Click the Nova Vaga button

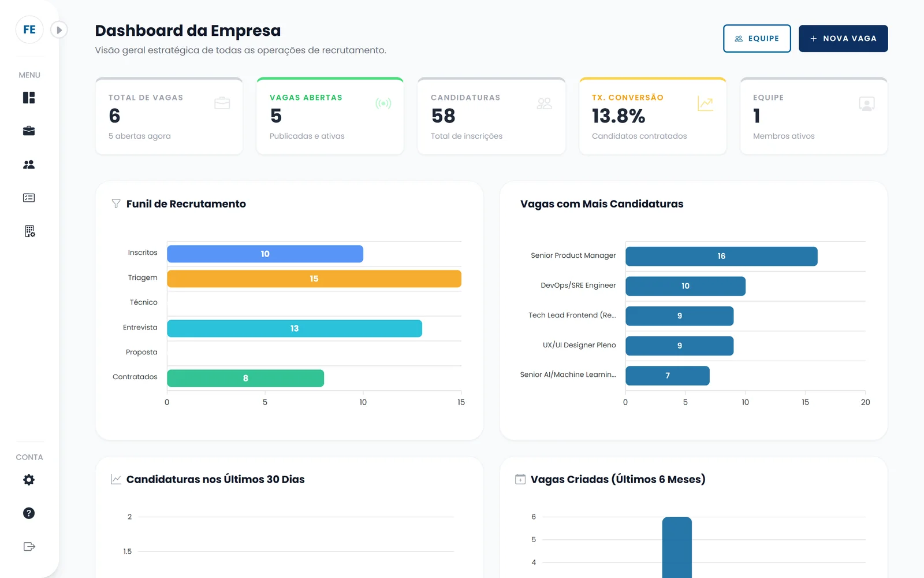coord(843,38)
